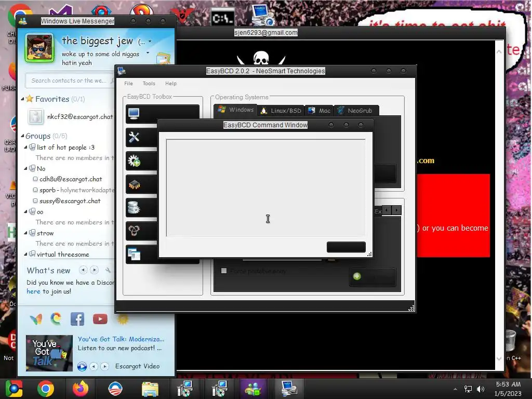Open the database-gear BCD Backup tool in EasyBCD
This screenshot has height=399, width=532.
point(141,208)
